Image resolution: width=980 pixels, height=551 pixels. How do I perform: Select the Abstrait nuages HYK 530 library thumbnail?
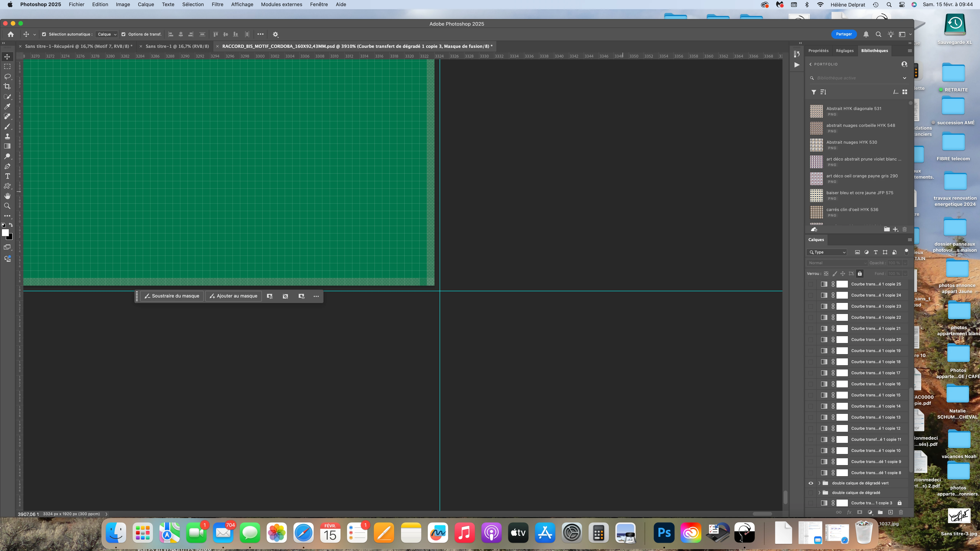tap(816, 145)
